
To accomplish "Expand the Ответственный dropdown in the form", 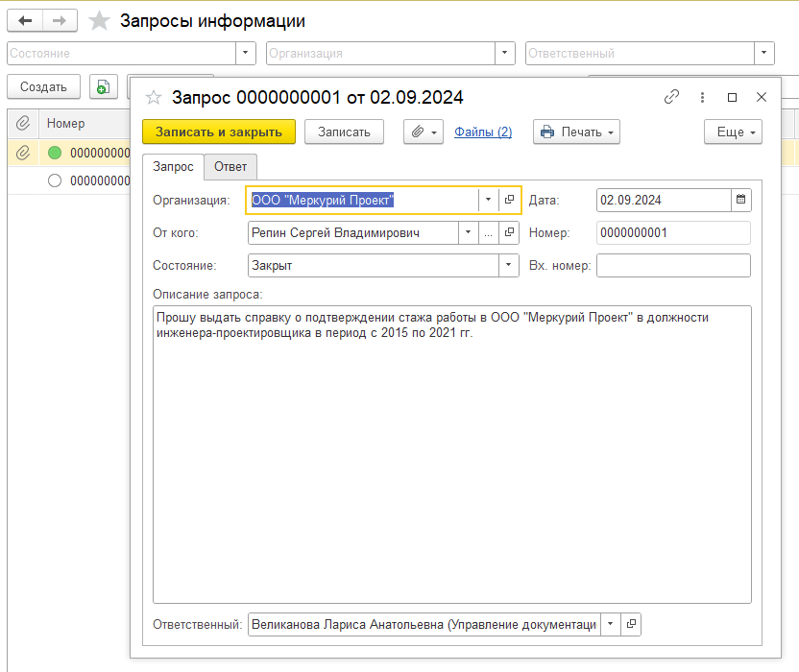I will (x=611, y=624).
